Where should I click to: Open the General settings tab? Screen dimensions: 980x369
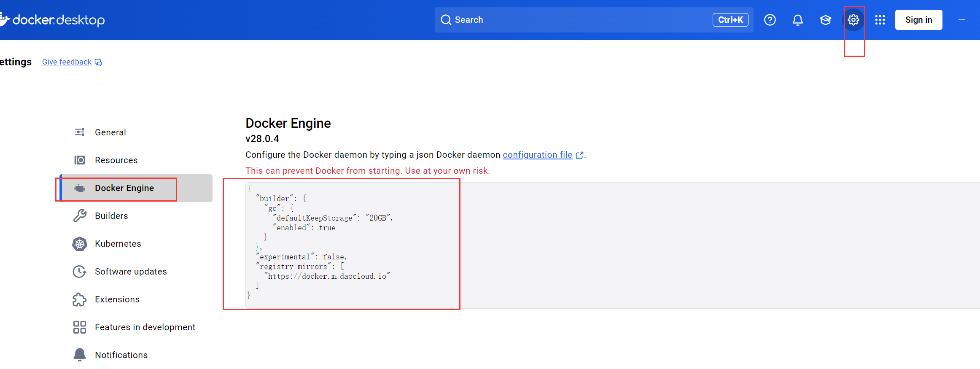tap(136, 132)
